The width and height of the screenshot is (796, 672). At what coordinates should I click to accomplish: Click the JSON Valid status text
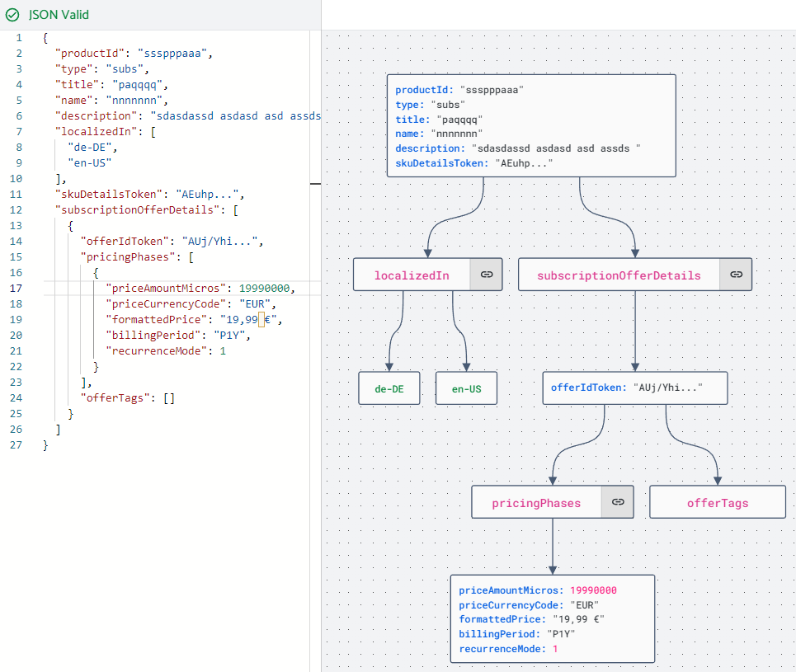pos(59,15)
